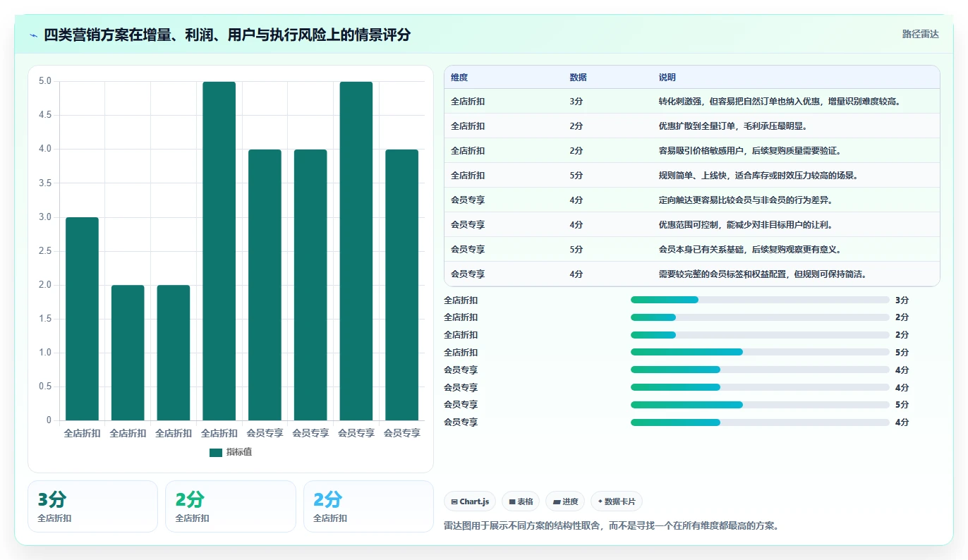Click the 5.0 y-axis label
The image size is (968, 560).
point(45,81)
